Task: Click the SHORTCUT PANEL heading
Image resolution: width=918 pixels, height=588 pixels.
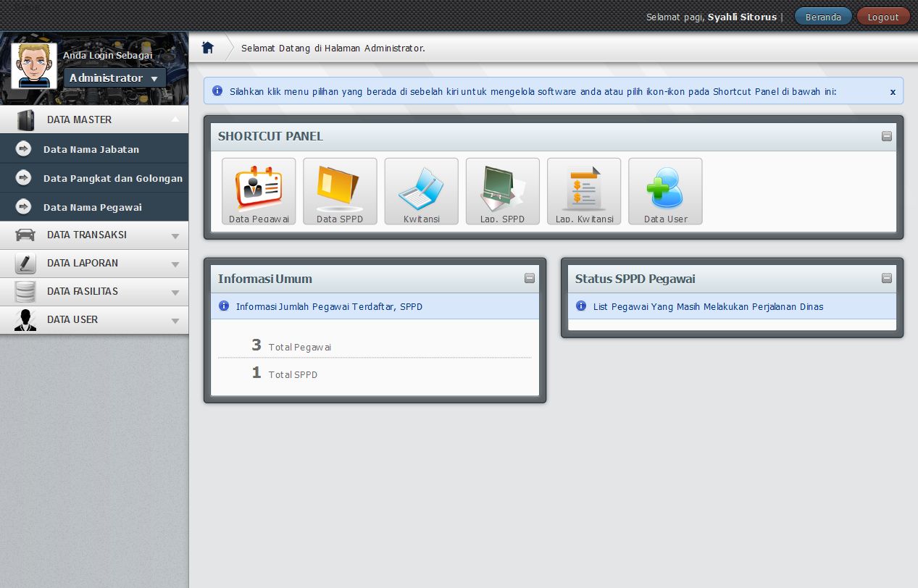Action: (x=270, y=136)
